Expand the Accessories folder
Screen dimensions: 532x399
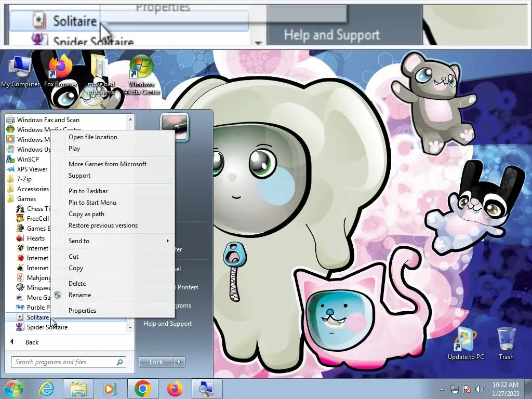tap(28, 189)
